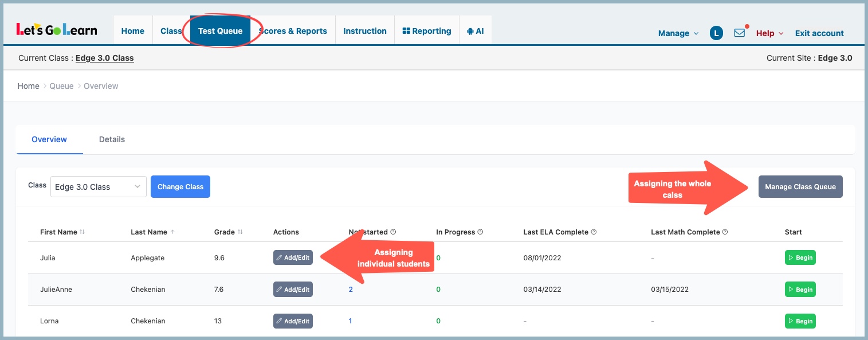Click the blue Change Class button
Image resolution: width=868 pixels, height=340 pixels.
[x=180, y=187]
